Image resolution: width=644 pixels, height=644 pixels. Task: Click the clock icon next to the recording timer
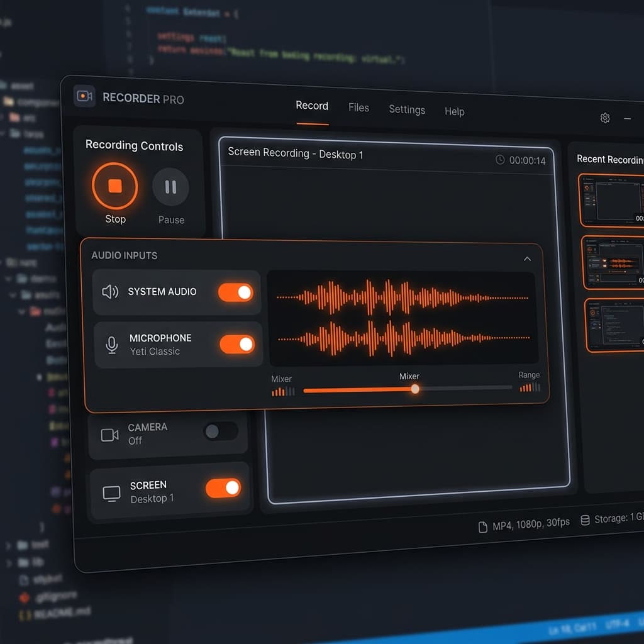500,160
